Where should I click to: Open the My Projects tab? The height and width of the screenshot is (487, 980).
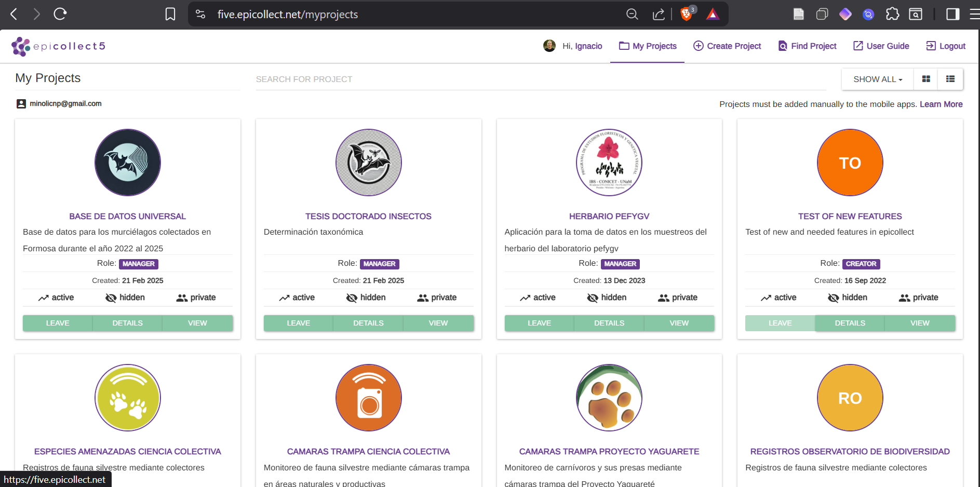tap(648, 46)
